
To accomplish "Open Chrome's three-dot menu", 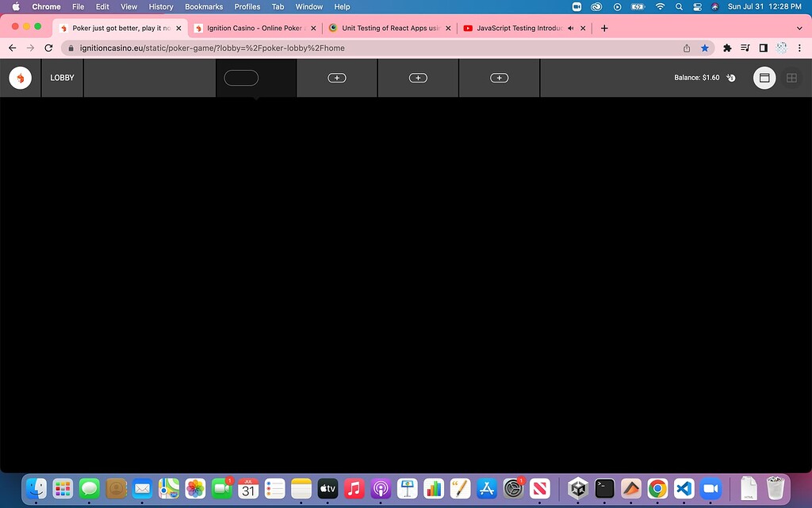I will [x=800, y=48].
